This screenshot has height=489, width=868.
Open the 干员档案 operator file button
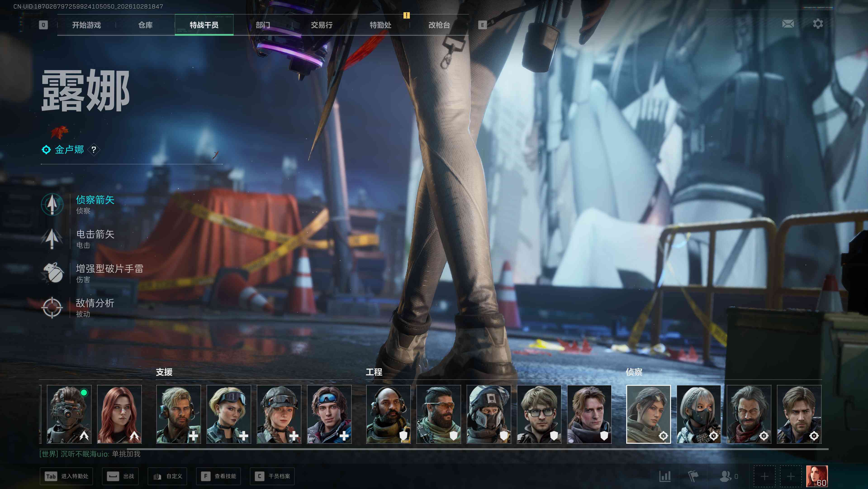pos(272,476)
